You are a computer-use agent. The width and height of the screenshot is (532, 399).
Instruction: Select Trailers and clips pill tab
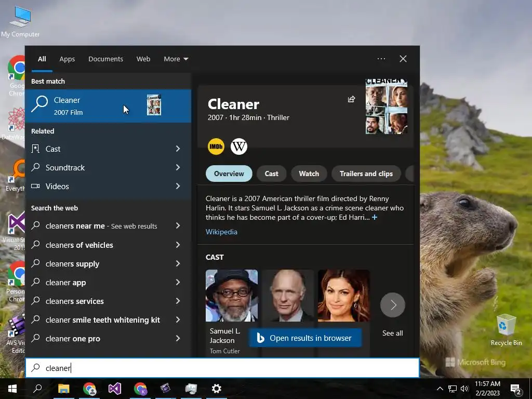(366, 174)
